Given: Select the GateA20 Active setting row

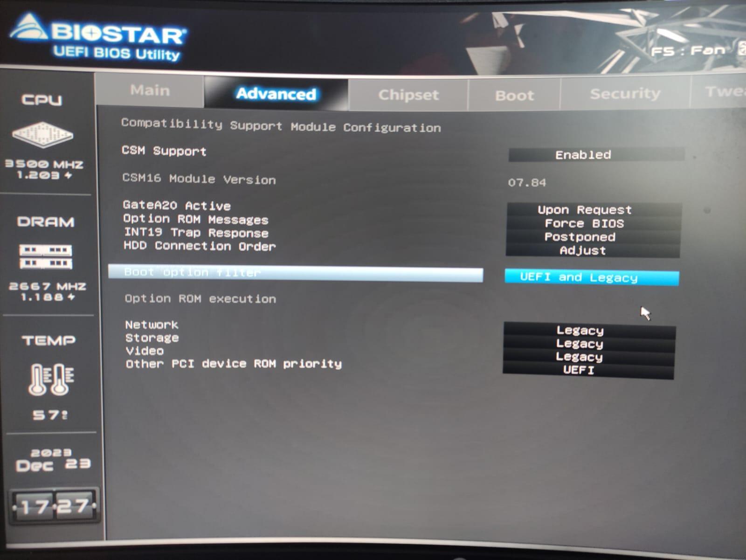Looking at the screenshot, I should [177, 205].
